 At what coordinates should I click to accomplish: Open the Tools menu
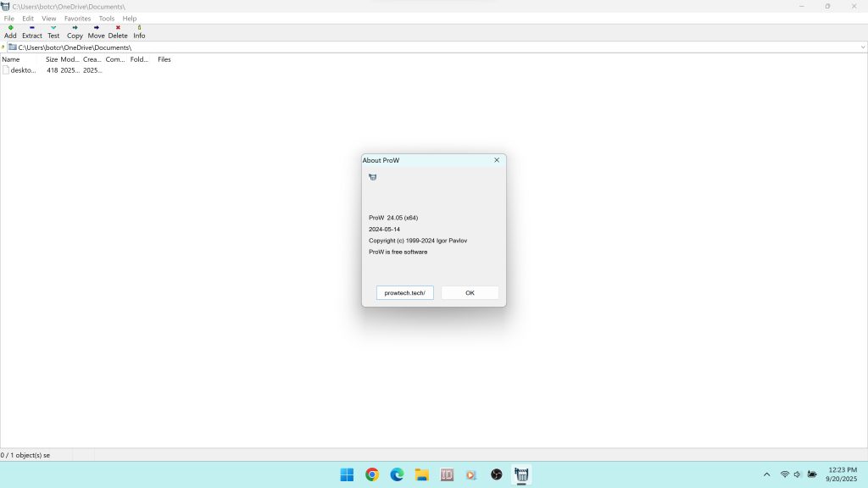(x=107, y=18)
